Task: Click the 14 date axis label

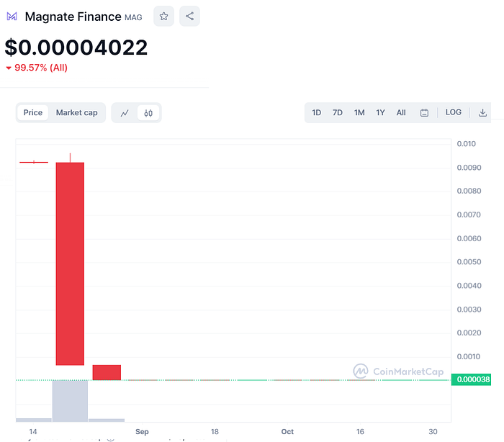Action: (x=33, y=432)
